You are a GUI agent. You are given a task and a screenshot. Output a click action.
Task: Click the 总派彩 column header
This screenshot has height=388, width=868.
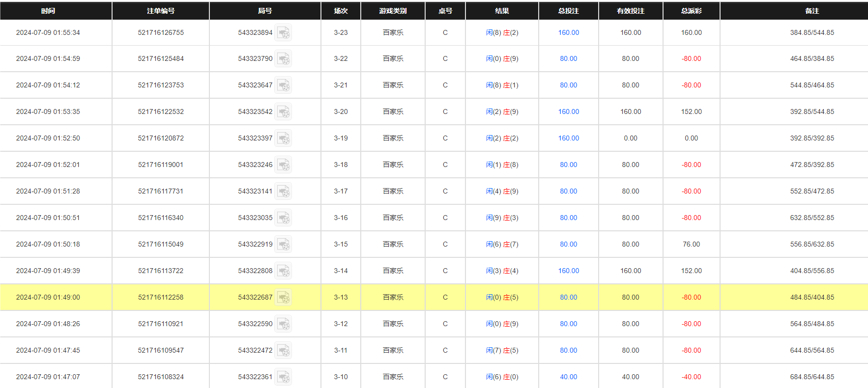pos(691,11)
